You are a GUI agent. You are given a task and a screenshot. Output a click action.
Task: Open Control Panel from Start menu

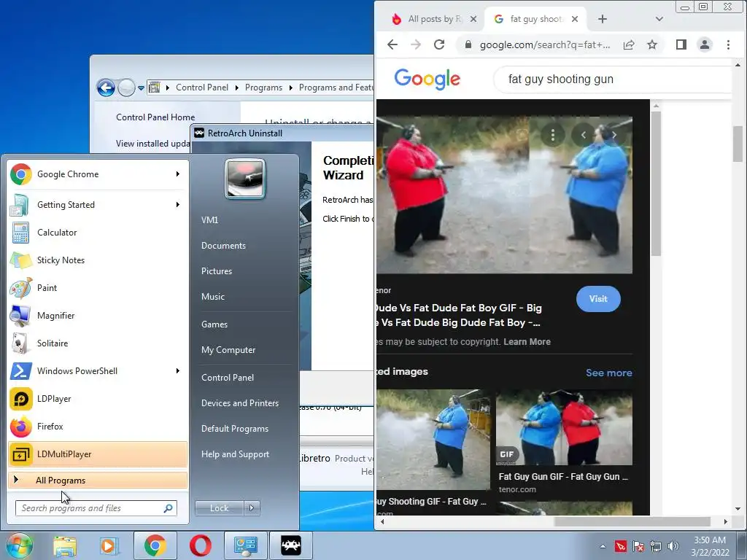pos(228,378)
